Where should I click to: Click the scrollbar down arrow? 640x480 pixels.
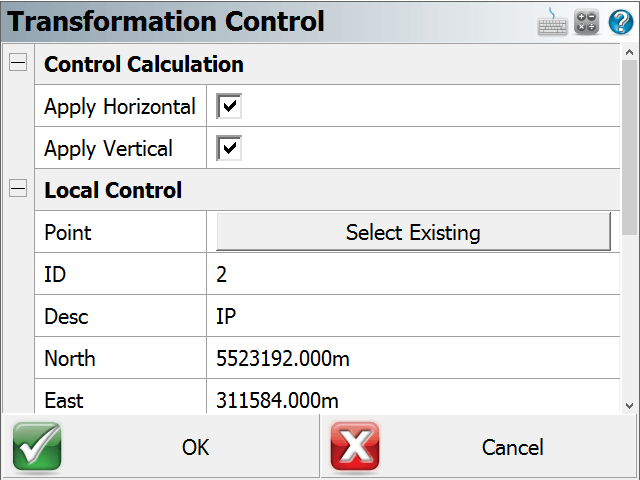click(629, 406)
